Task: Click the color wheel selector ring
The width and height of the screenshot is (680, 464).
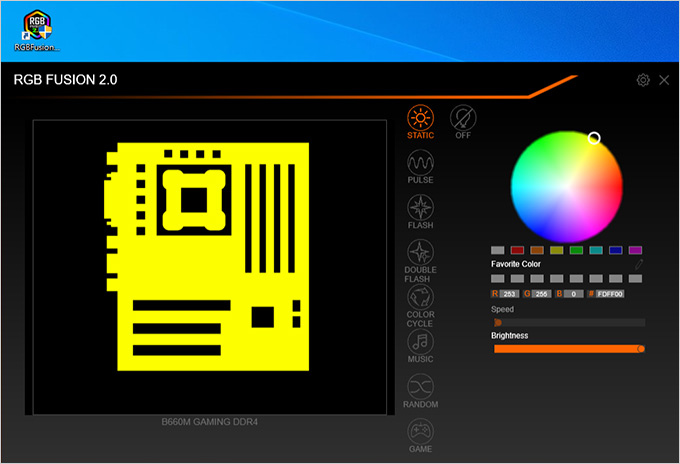Action: coord(594,138)
